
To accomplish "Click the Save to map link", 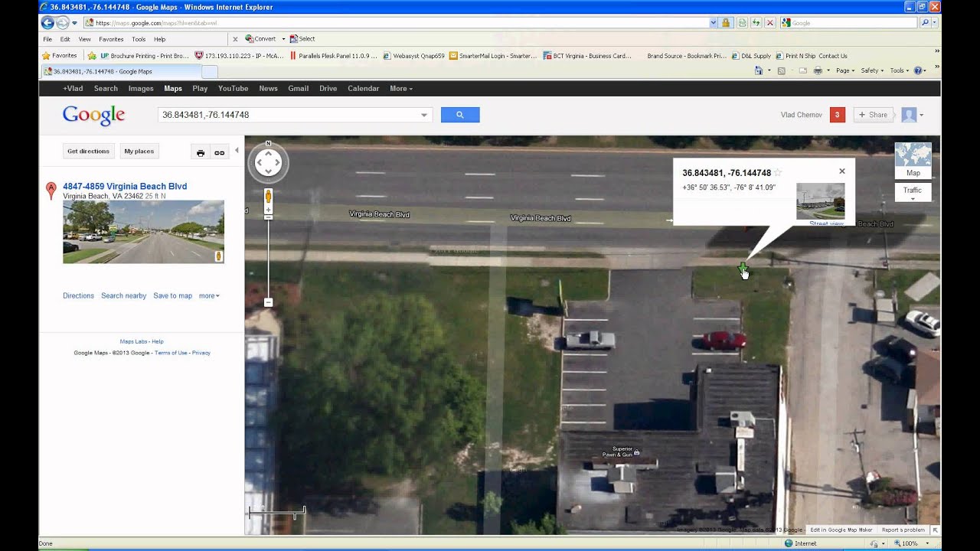I will pyautogui.click(x=172, y=295).
